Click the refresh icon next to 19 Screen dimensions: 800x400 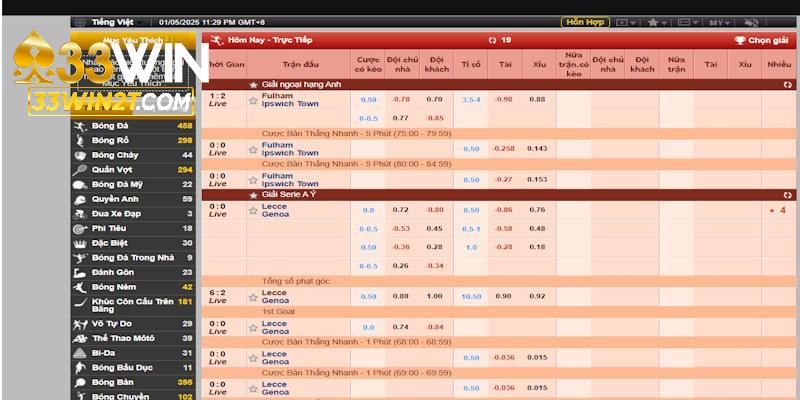[x=492, y=40]
